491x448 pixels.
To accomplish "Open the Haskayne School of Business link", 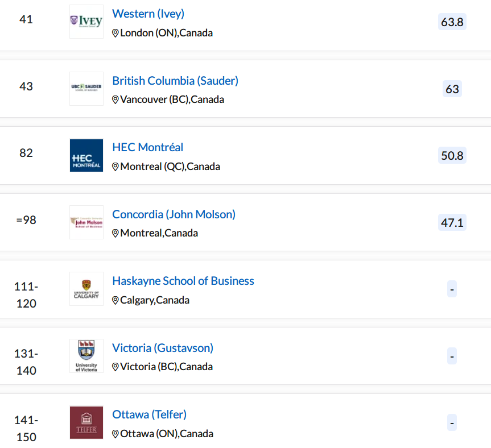I will 183,281.
